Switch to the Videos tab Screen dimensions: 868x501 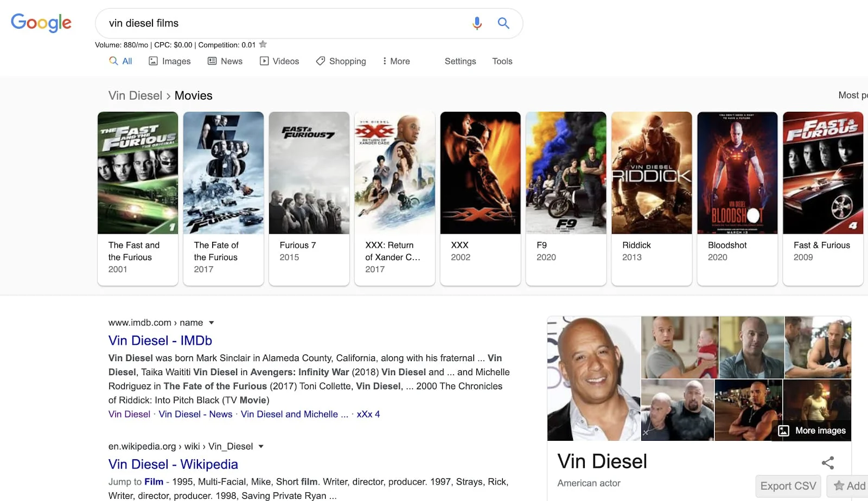click(x=279, y=61)
